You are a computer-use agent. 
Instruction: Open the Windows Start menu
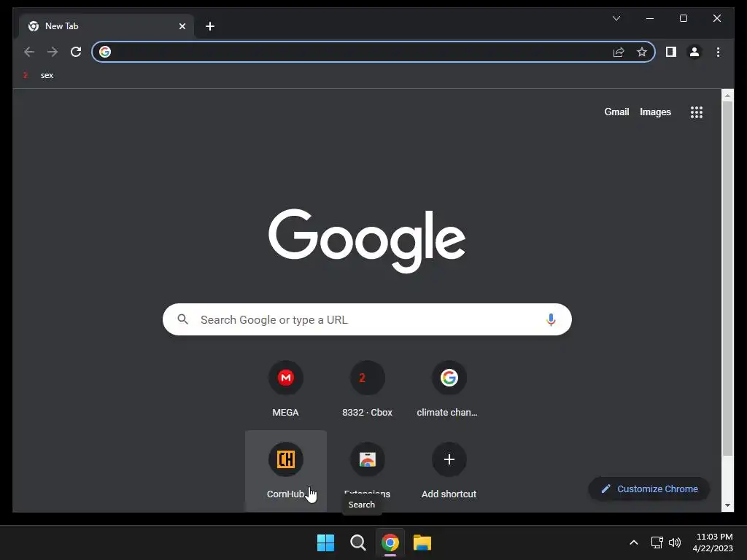[x=326, y=542]
